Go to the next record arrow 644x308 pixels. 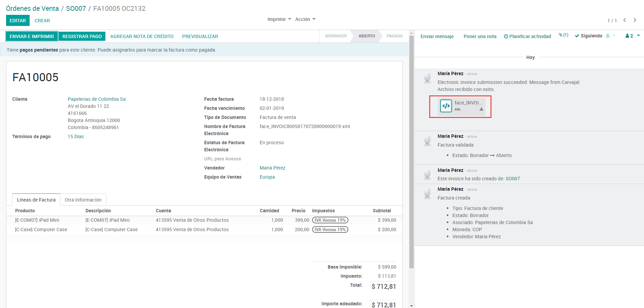pos(635,20)
